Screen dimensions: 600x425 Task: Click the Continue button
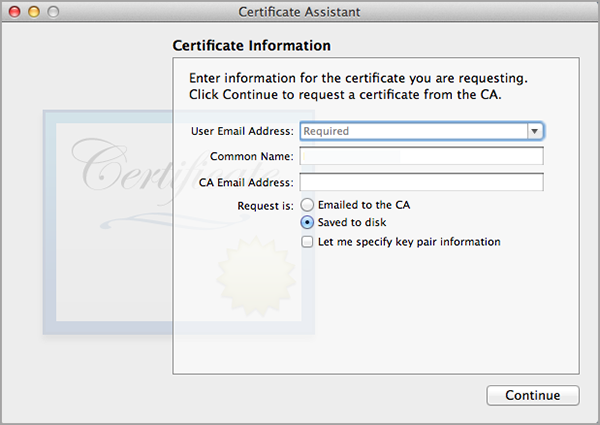coord(532,395)
